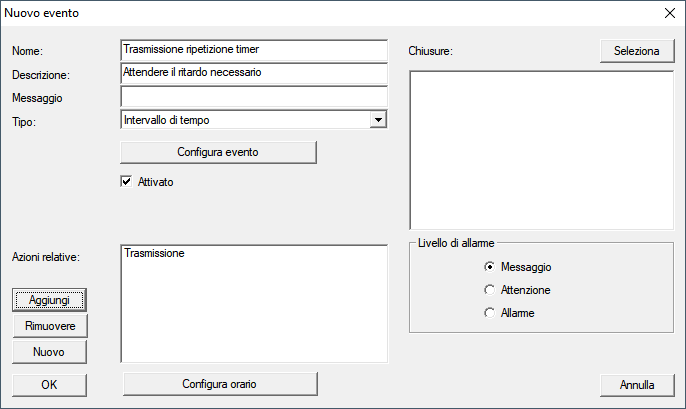Cancel with the Annulla button
The width and height of the screenshot is (686, 409).
pyautogui.click(x=637, y=384)
